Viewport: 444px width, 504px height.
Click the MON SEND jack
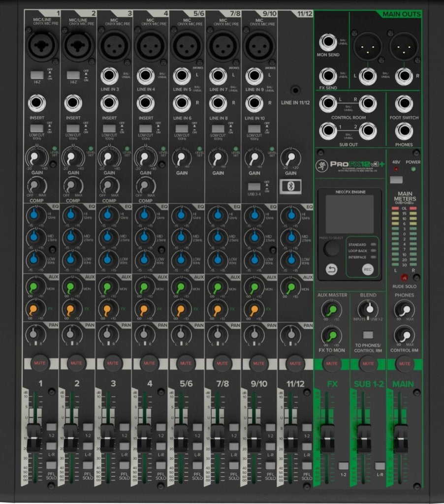328,42
